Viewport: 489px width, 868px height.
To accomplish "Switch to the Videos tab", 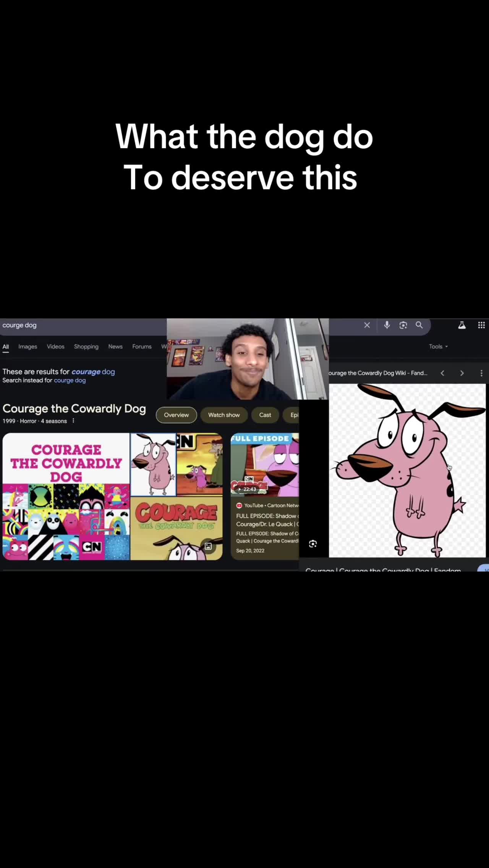I will point(55,347).
